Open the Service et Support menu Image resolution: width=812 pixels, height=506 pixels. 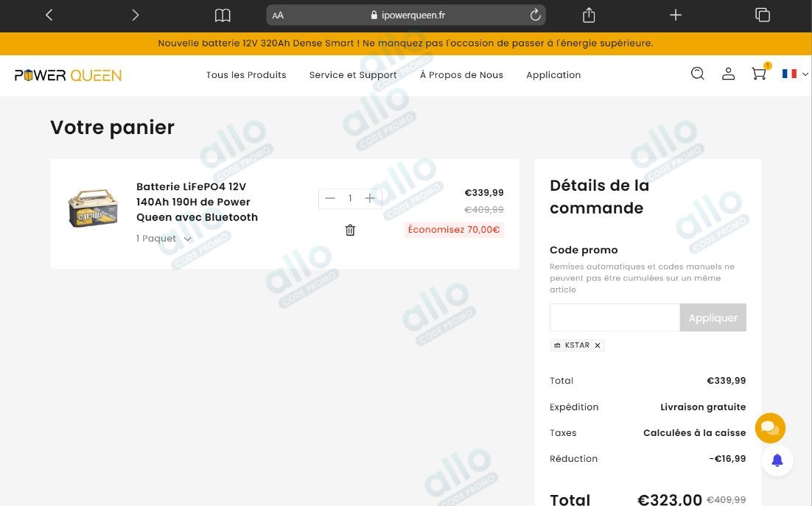coord(353,75)
